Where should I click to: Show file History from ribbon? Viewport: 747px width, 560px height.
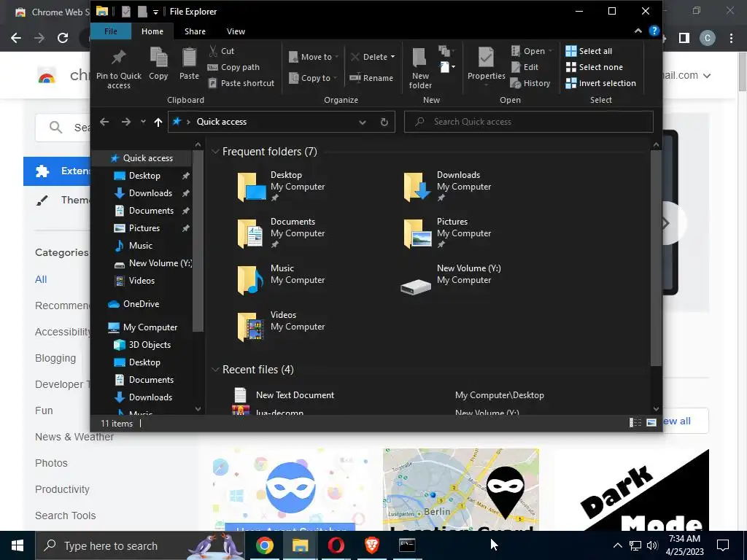[x=530, y=83]
